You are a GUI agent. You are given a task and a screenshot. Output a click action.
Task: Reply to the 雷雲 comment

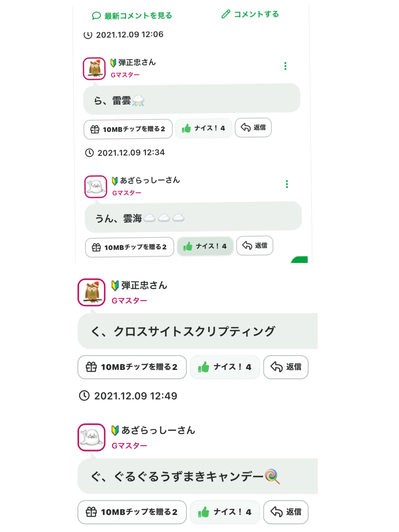click(253, 127)
